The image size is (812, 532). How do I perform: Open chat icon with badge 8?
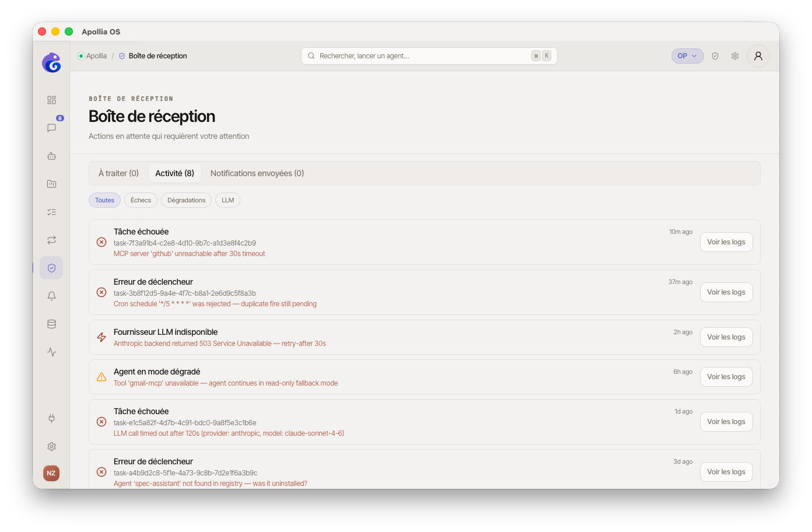51,128
